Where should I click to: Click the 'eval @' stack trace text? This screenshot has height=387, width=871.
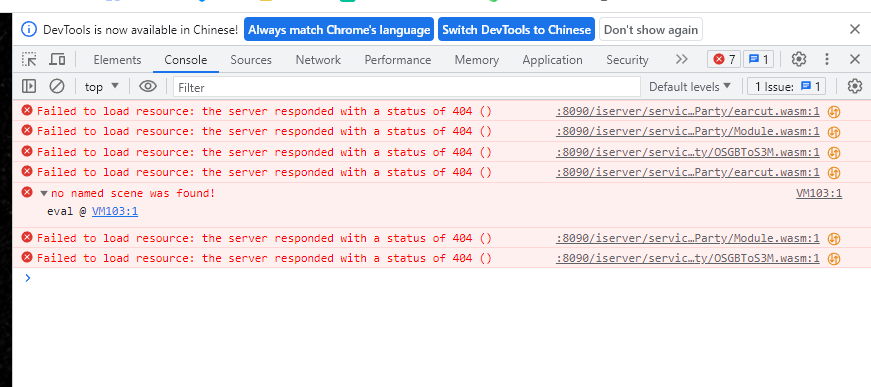coord(67,212)
